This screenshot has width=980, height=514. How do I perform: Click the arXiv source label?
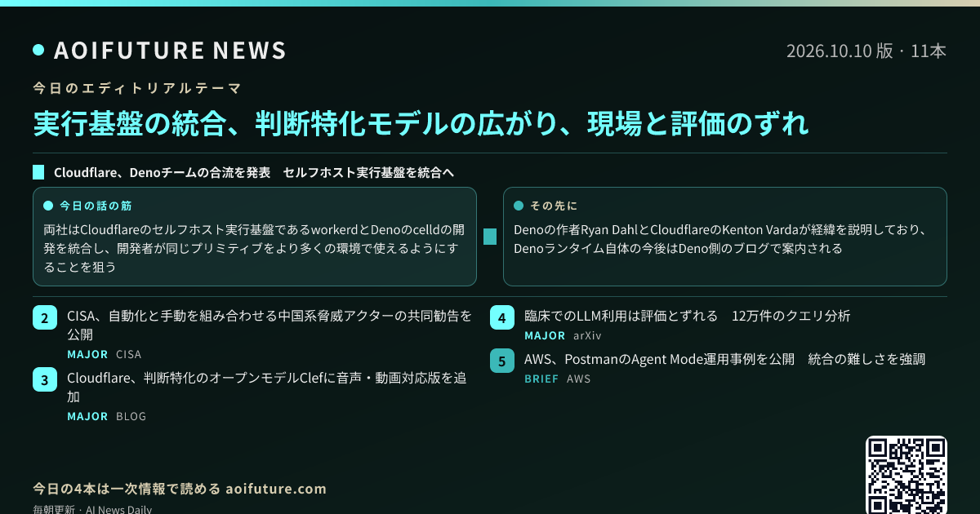[x=587, y=335]
